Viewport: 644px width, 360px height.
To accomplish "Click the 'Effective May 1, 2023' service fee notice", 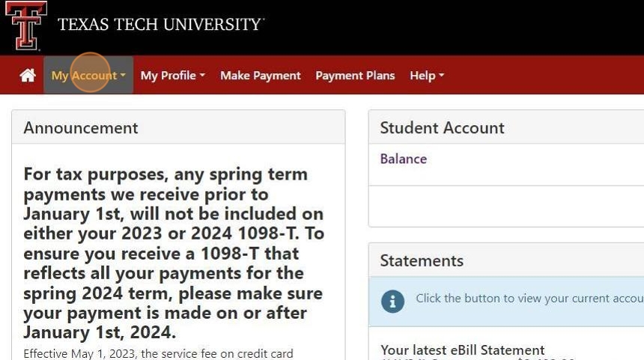I will (x=158, y=353).
